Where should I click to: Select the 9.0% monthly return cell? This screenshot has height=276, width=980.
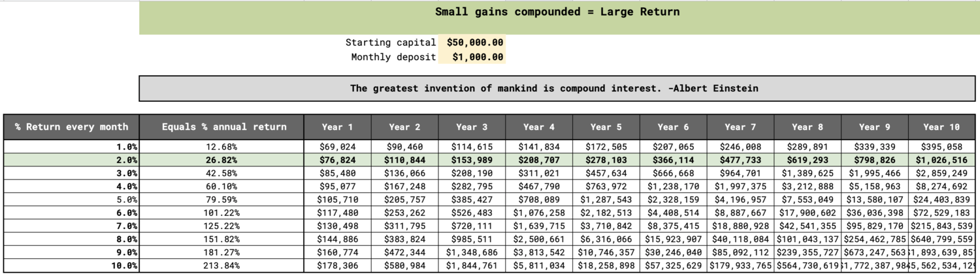click(71, 253)
